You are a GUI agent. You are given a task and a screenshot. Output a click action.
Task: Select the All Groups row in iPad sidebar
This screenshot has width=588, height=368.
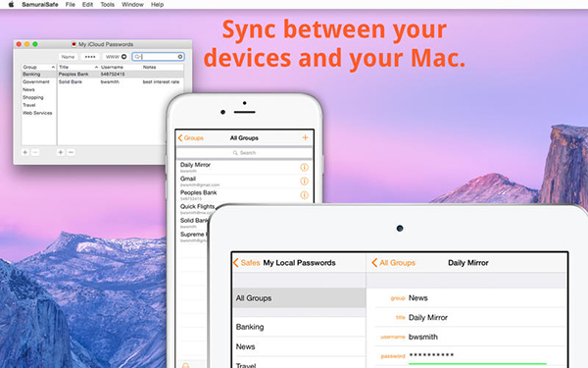pos(299,298)
